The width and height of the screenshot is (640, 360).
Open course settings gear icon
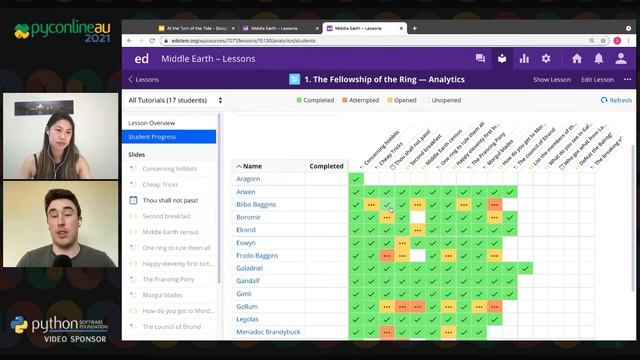click(x=546, y=59)
